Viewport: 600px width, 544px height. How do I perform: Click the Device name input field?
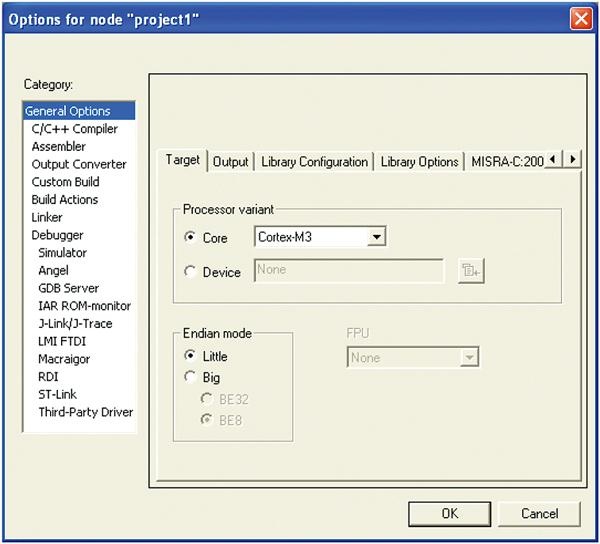[x=349, y=271]
